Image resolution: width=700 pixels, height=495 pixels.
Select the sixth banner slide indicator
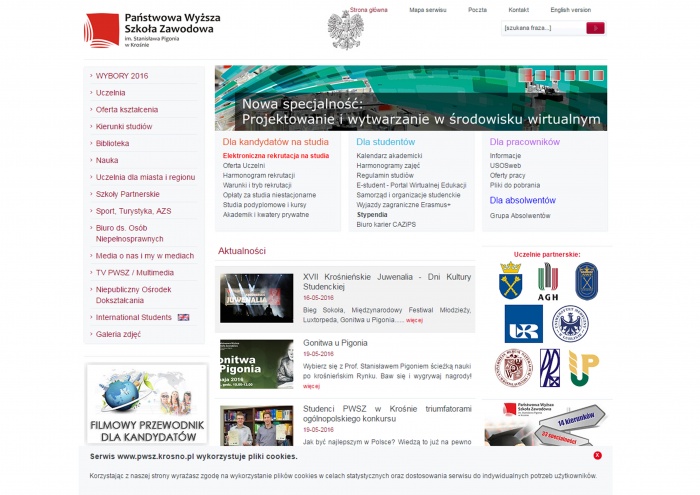pyautogui.click(x=598, y=75)
